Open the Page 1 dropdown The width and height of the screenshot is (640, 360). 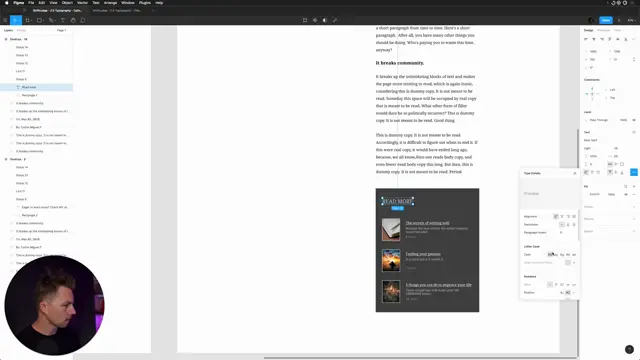click(62, 30)
